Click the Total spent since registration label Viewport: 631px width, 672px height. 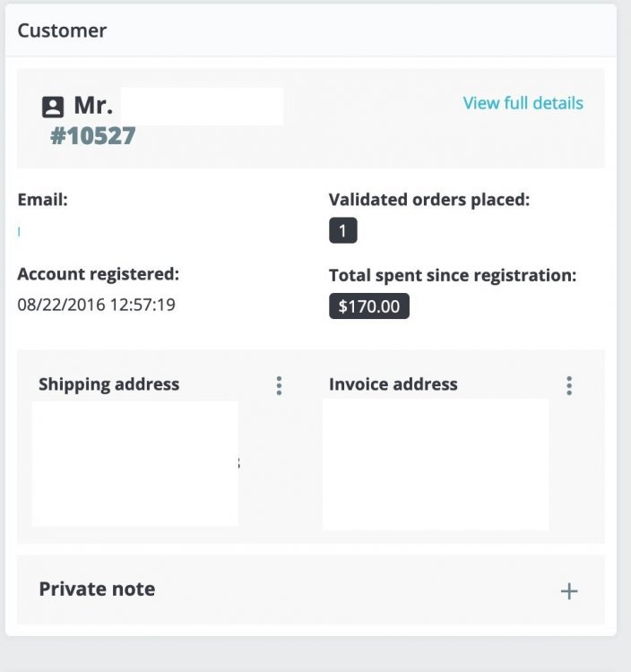[x=453, y=275]
